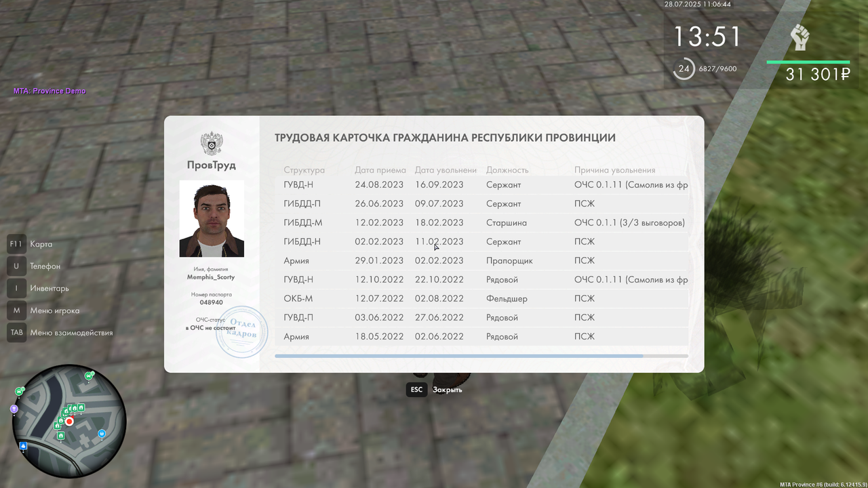Click the dismissal date 16.09.2023
This screenshot has width=868, height=488.
pos(439,185)
